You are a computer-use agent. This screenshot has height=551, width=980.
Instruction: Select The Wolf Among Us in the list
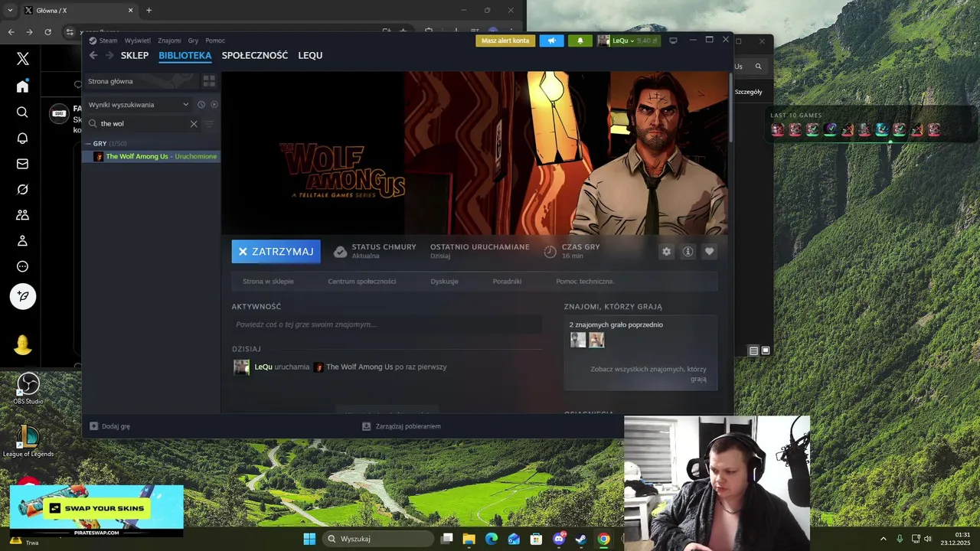[152, 156]
